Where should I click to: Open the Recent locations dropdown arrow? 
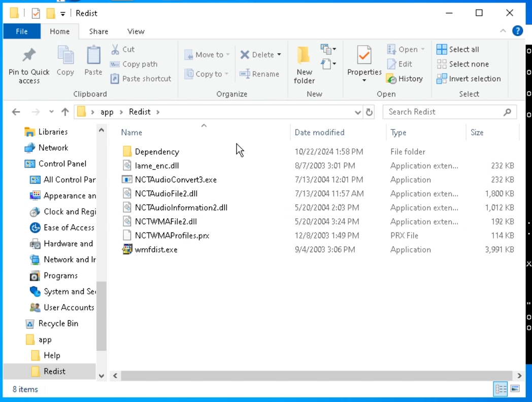pyautogui.click(x=51, y=112)
